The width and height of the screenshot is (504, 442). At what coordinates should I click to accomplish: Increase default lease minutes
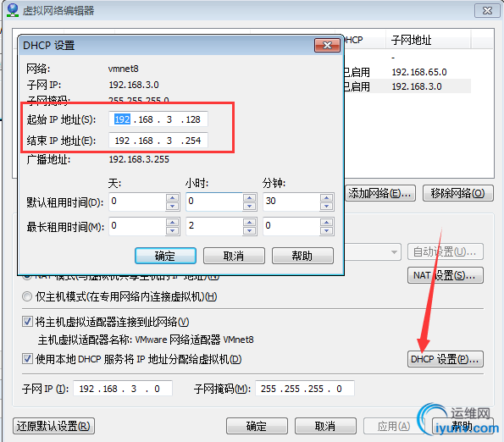pyautogui.click(x=327, y=197)
